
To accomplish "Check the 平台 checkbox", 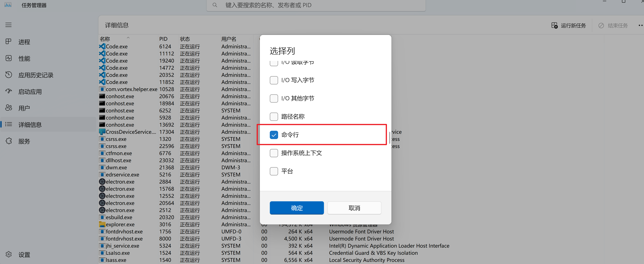I will point(274,171).
